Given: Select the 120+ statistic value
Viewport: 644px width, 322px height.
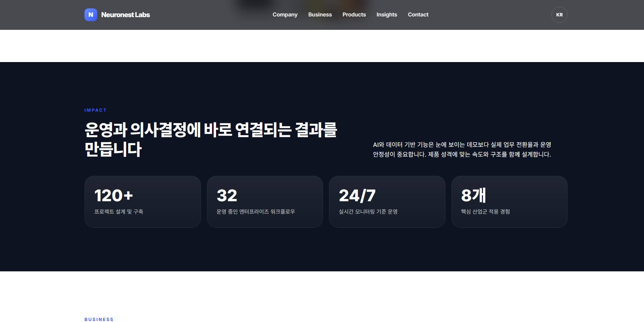Looking at the screenshot, I should 114,196.
